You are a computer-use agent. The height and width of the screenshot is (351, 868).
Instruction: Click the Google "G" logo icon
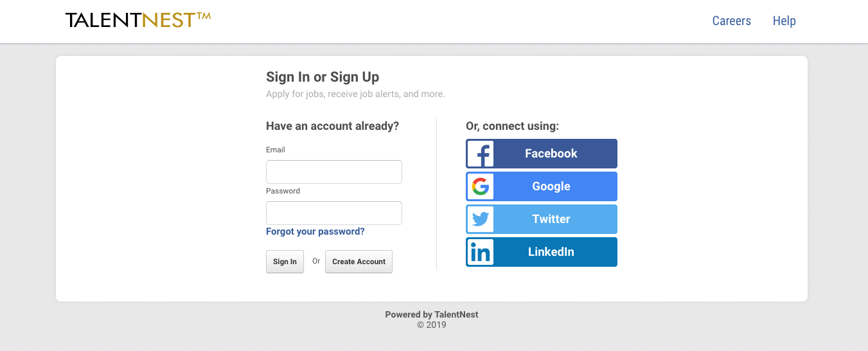click(x=481, y=186)
